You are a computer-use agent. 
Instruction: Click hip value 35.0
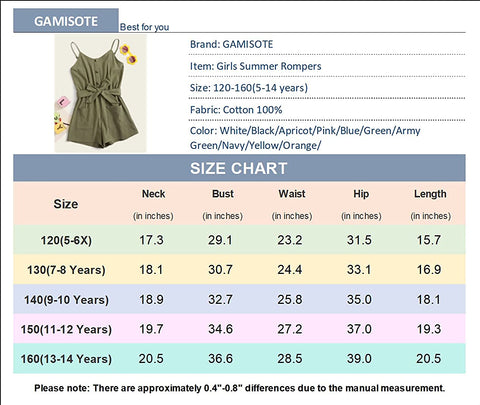pyautogui.click(x=359, y=299)
